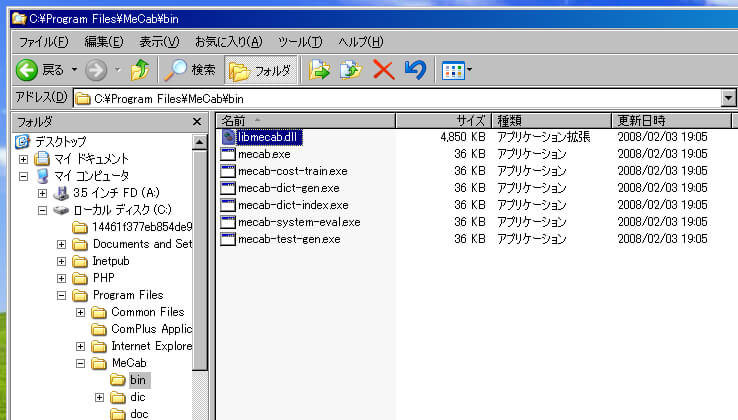Go up one folder level
This screenshot has height=420, width=738.
point(140,70)
